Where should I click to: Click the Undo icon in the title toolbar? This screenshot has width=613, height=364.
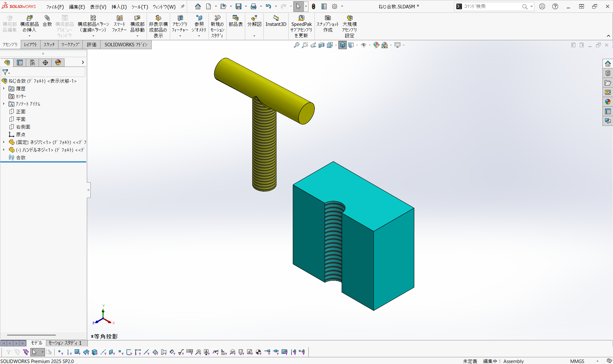(269, 6)
